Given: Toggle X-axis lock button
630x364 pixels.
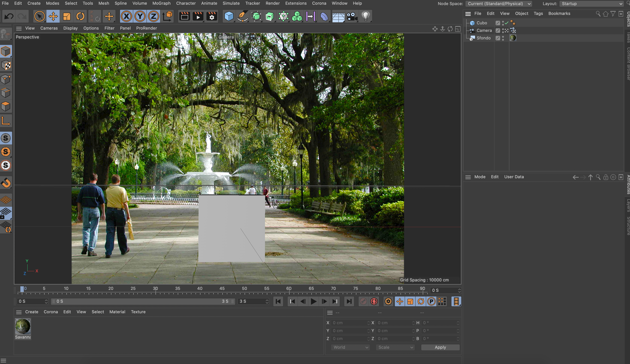Looking at the screenshot, I should pyautogui.click(x=126, y=16).
